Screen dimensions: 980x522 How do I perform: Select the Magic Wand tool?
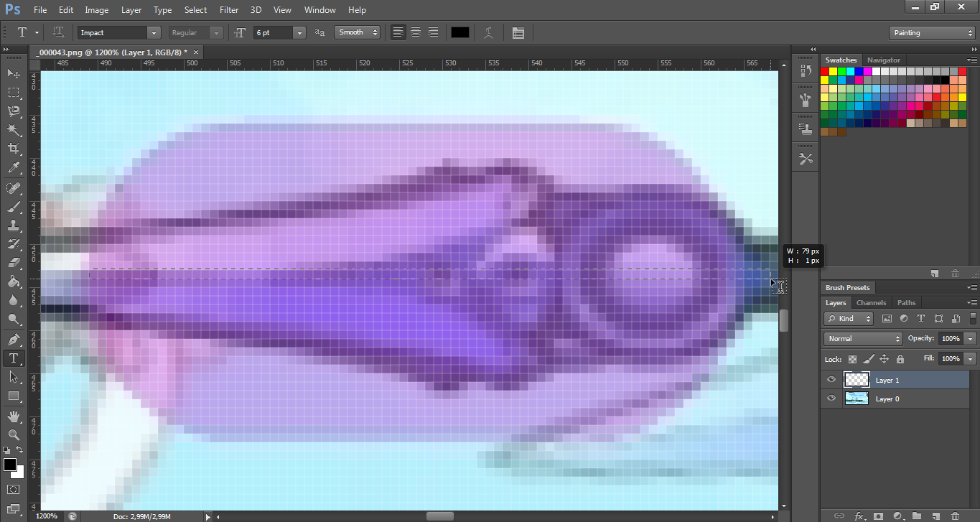coord(14,130)
